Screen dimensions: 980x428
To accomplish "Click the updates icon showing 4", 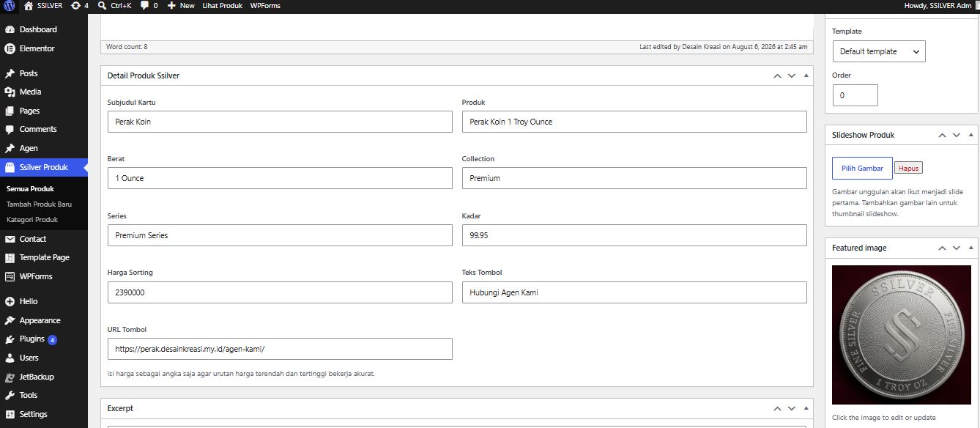I will pos(75,5).
